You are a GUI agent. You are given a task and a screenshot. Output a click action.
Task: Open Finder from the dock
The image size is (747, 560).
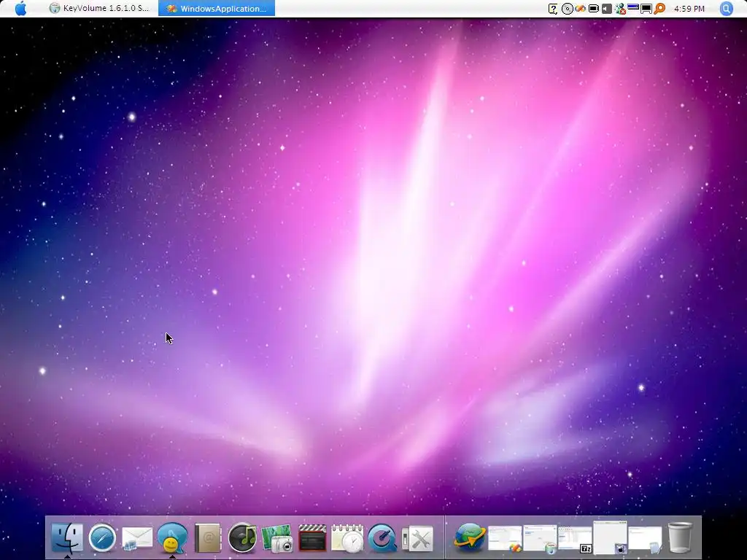tap(67, 537)
